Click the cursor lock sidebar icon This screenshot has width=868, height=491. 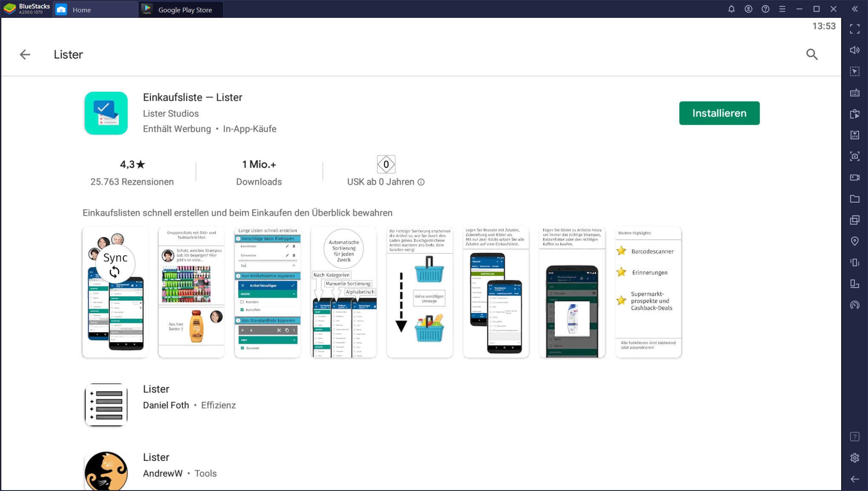pos(855,71)
